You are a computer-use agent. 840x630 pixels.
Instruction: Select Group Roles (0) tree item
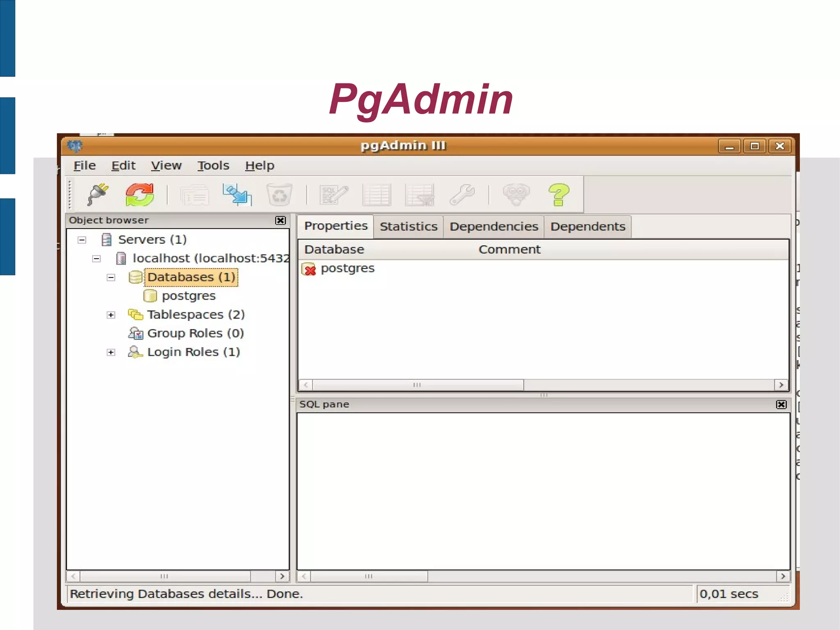(196, 333)
